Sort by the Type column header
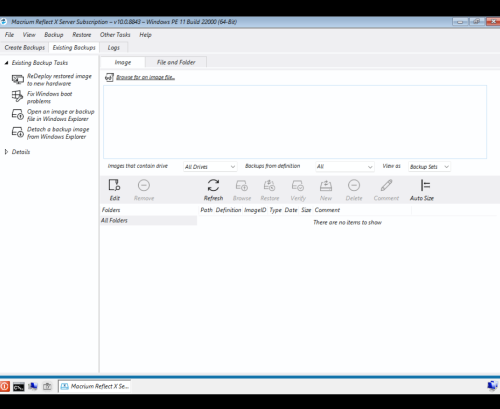 (x=275, y=210)
